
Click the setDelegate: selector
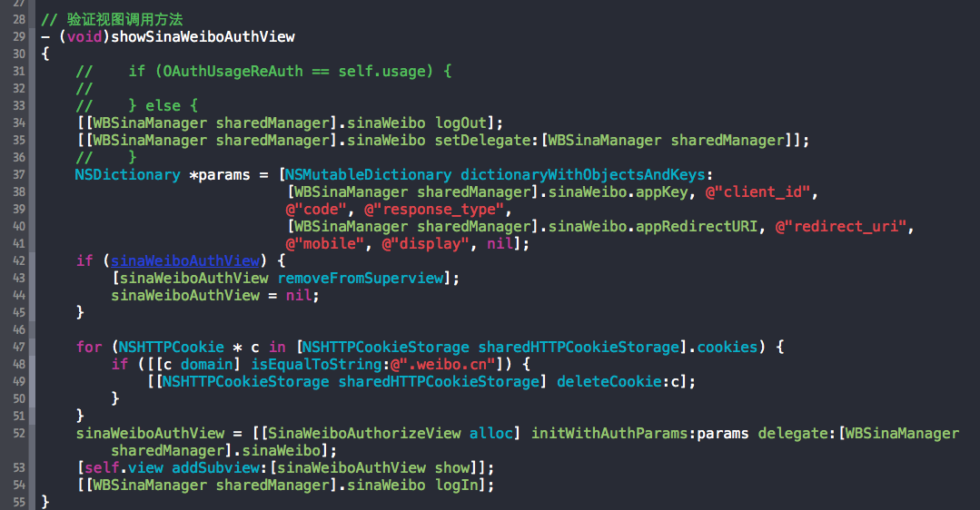pyautogui.click(x=486, y=141)
